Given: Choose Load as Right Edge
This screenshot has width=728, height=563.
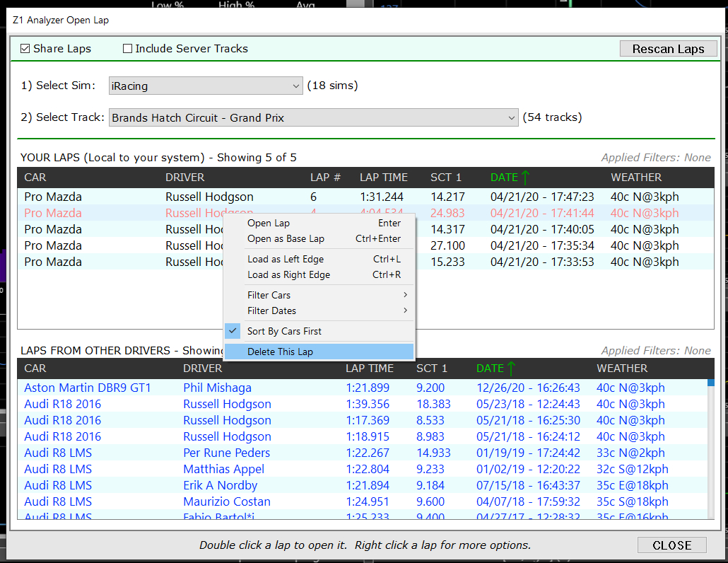Looking at the screenshot, I should (x=319, y=275).
